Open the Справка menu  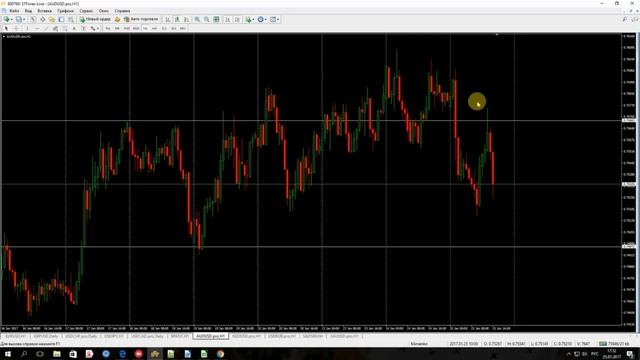point(122,11)
